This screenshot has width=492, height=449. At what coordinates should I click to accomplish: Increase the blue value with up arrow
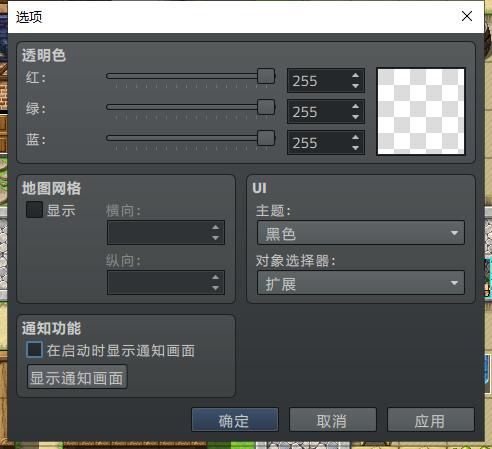coord(355,137)
